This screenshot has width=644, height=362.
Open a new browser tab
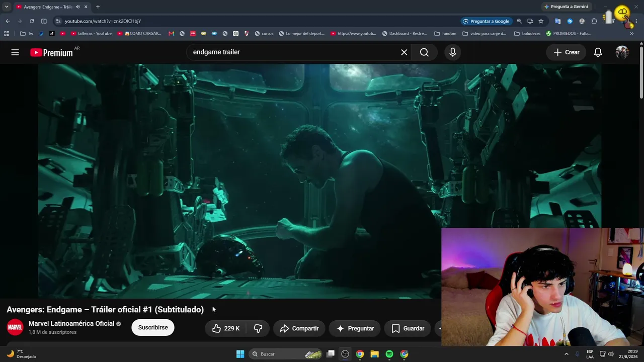(x=98, y=7)
